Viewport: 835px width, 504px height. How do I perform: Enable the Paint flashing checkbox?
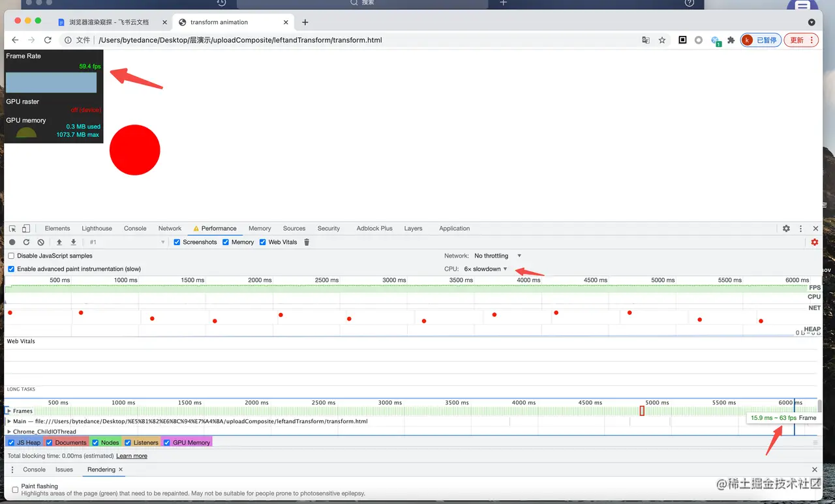(15, 489)
